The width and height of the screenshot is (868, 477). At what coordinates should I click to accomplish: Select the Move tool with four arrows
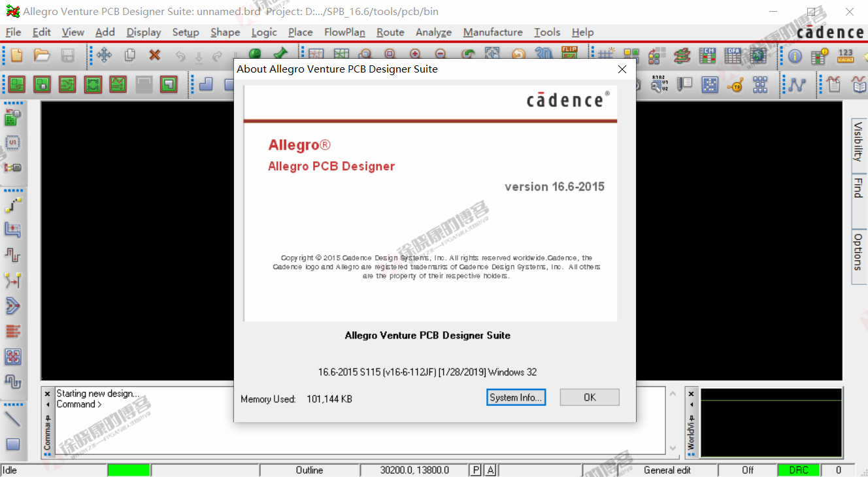(x=104, y=56)
